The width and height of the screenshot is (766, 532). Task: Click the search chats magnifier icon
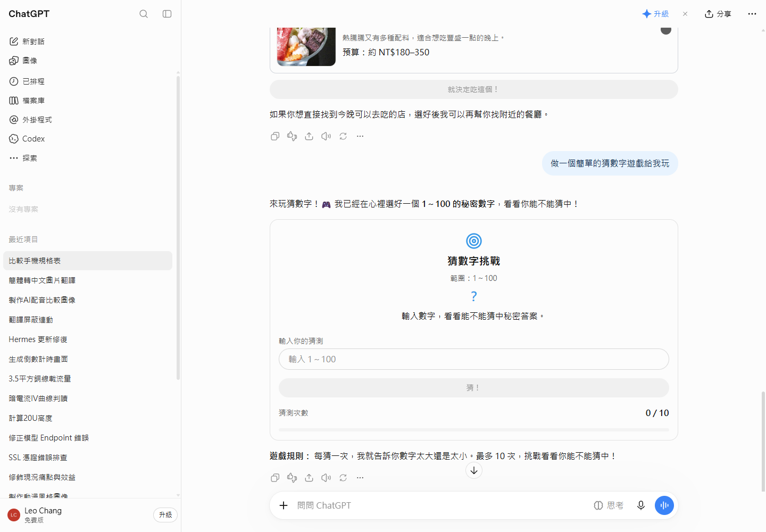pos(144,14)
